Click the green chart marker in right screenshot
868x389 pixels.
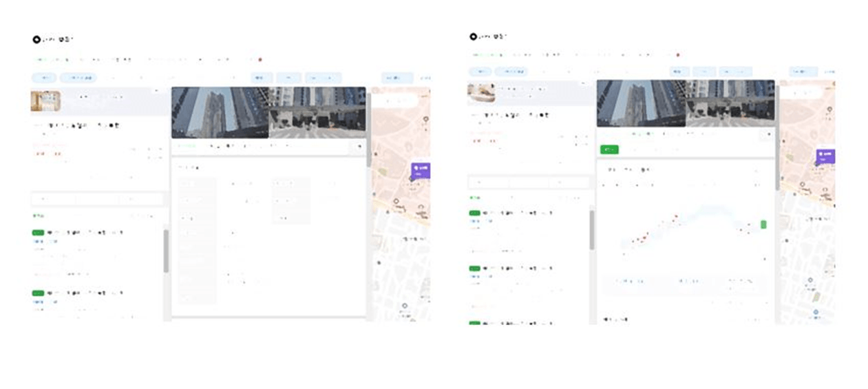pos(763,224)
